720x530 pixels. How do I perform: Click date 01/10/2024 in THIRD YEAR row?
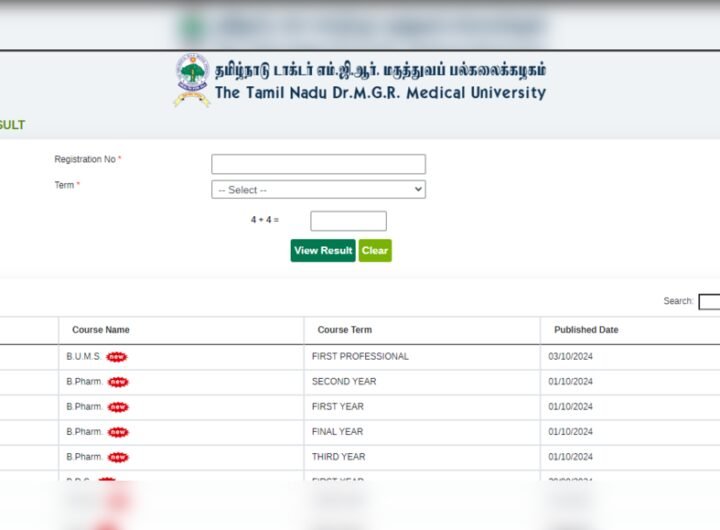[x=570, y=457]
